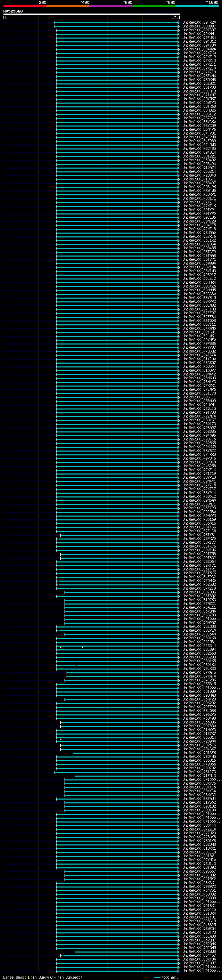Click hit label UniRef100_Q0IPW3
This screenshot has height=980, width=222.
point(199,88)
